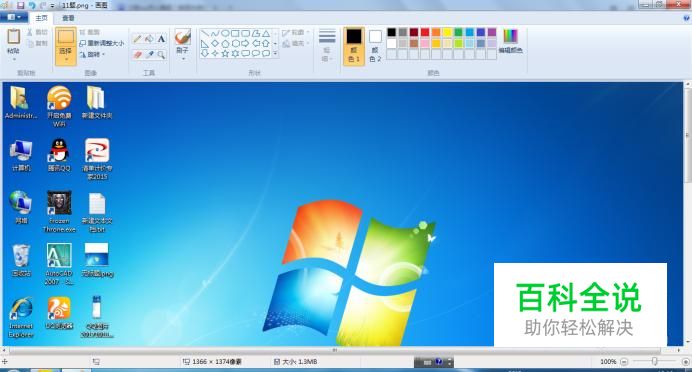Select the Oval shape

pos(225,34)
